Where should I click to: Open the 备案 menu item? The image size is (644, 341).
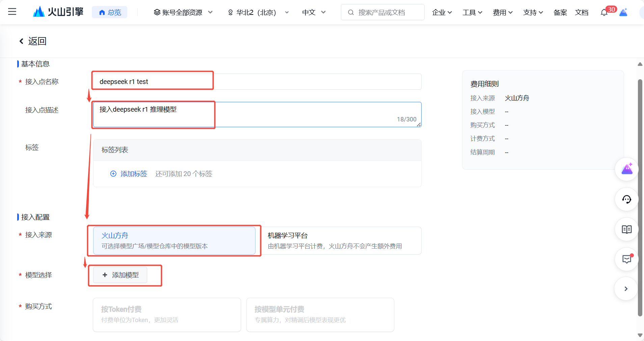[560, 12]
